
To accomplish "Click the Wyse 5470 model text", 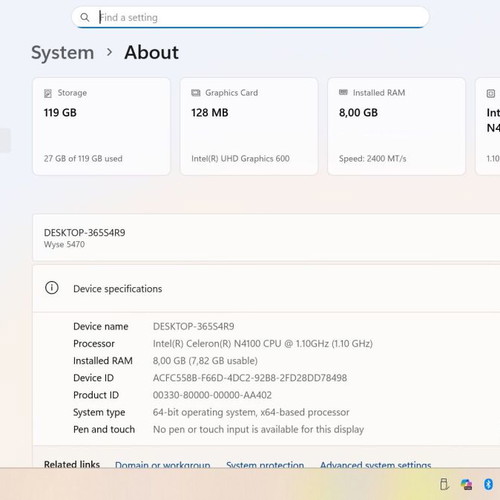I will [x=64, y=244].
